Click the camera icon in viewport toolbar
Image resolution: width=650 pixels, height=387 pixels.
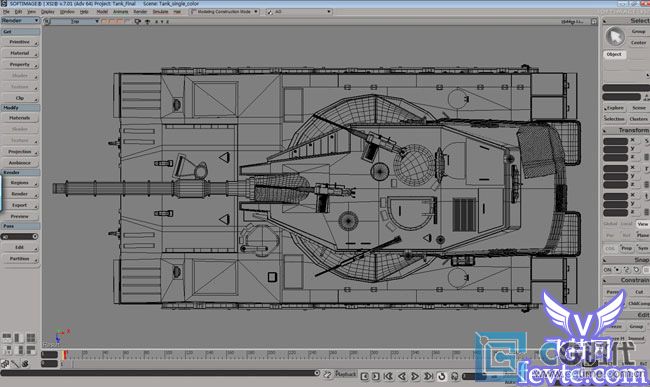tap(138, 21)
